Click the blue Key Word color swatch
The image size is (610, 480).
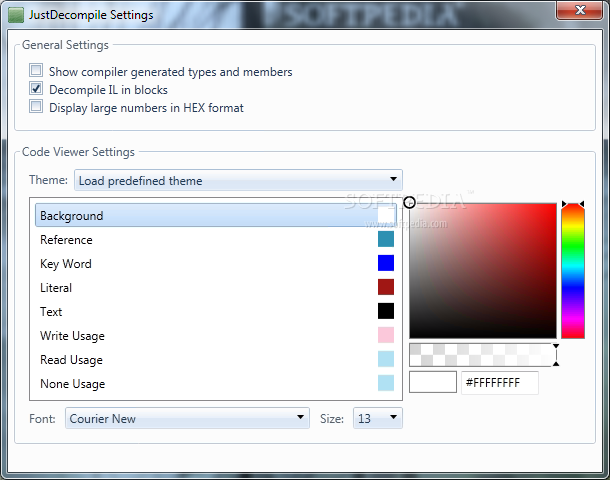386,263
